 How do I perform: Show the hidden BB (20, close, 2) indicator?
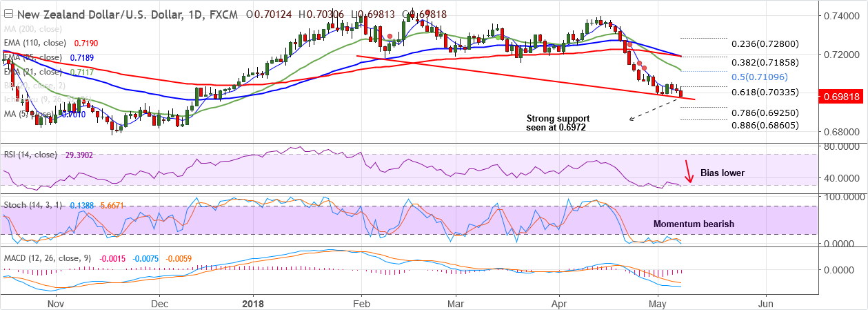(x=34, y=86)
